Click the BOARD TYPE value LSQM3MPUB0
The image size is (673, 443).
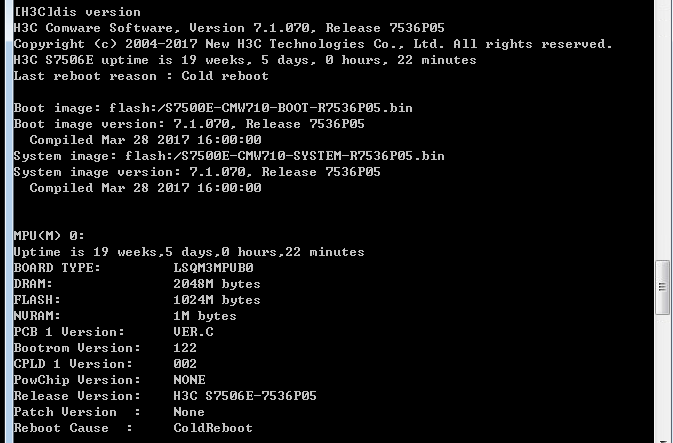pyautogui.click(x=213, y=268)
